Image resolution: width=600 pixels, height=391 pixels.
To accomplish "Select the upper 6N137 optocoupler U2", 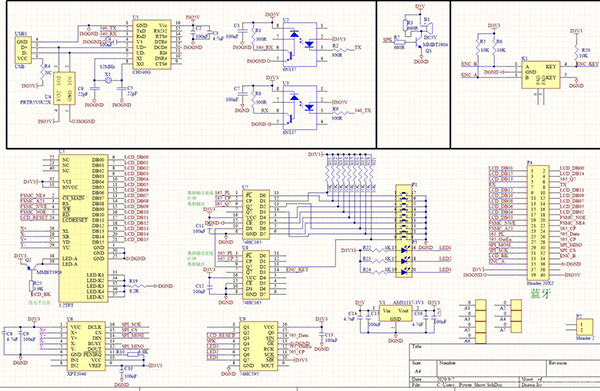I will coord(299,44).
